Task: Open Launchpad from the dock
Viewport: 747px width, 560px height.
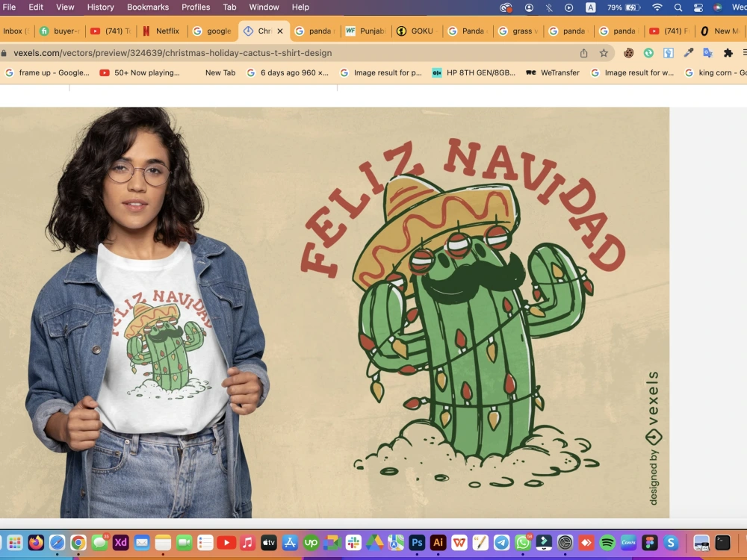Action: (15, 542)
